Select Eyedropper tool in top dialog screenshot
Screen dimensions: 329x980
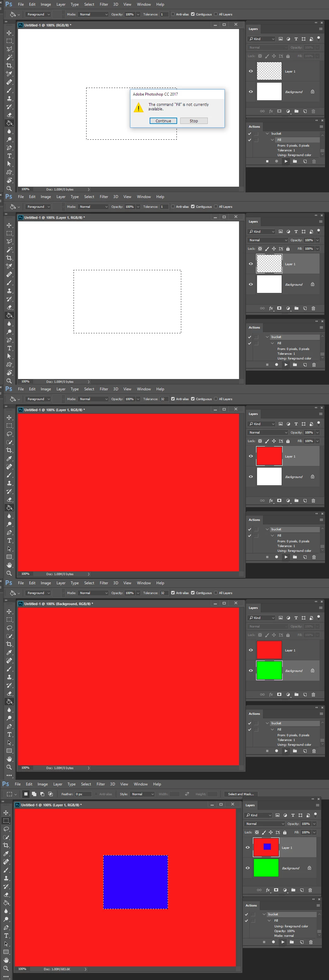(9, 74)
